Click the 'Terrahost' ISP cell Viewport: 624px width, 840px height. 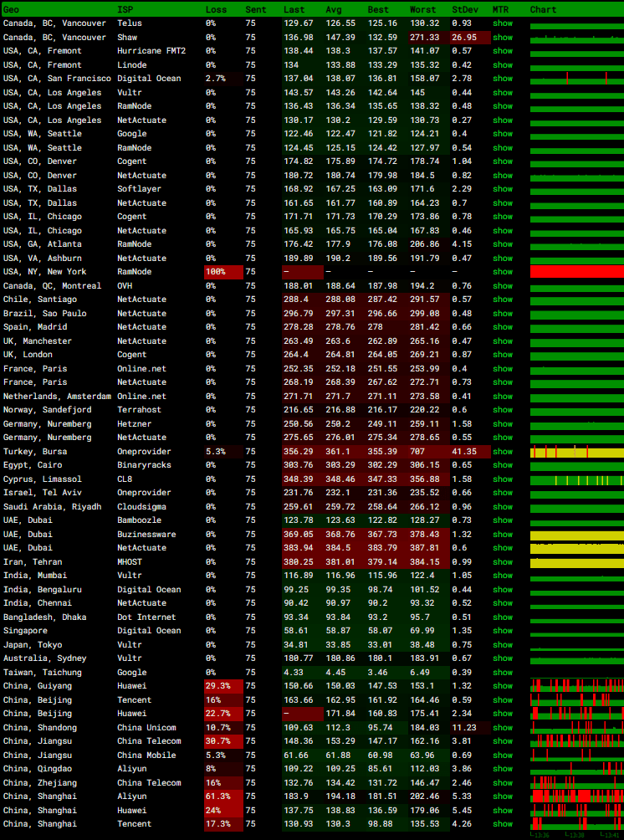pos(139,410)
